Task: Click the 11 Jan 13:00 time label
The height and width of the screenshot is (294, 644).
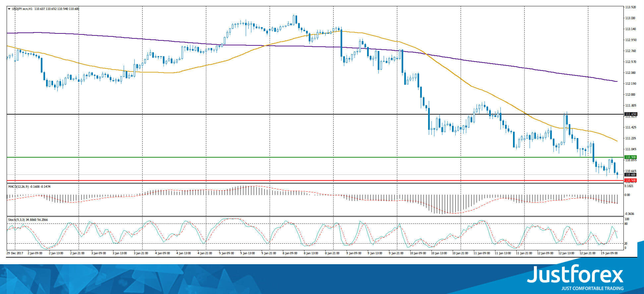Action: point(502,253)
